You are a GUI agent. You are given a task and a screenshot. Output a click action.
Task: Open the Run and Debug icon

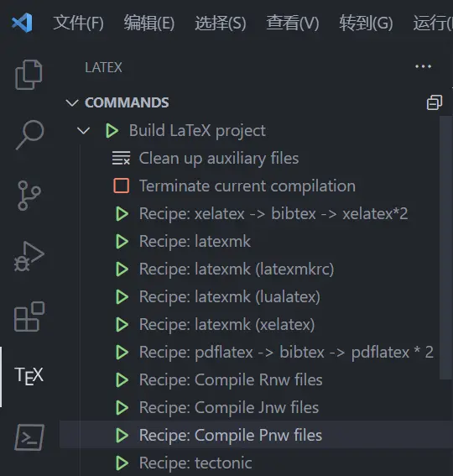29,256
